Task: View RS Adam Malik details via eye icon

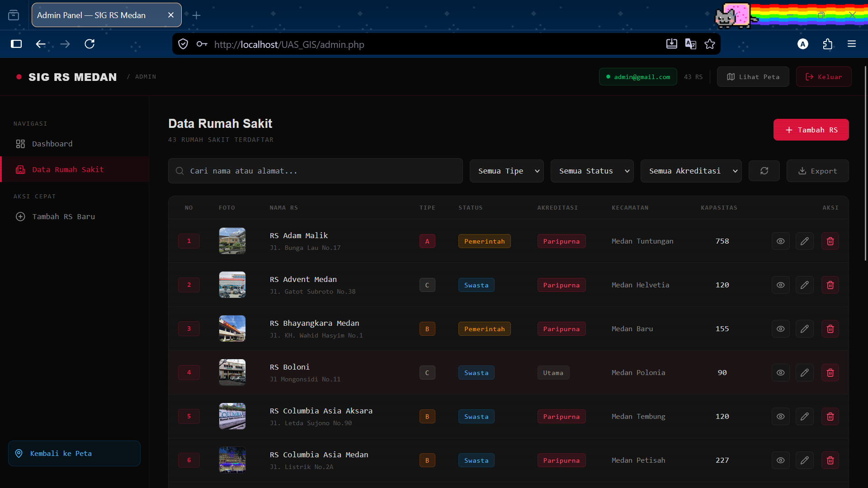Action: click(x=780, y=241)
